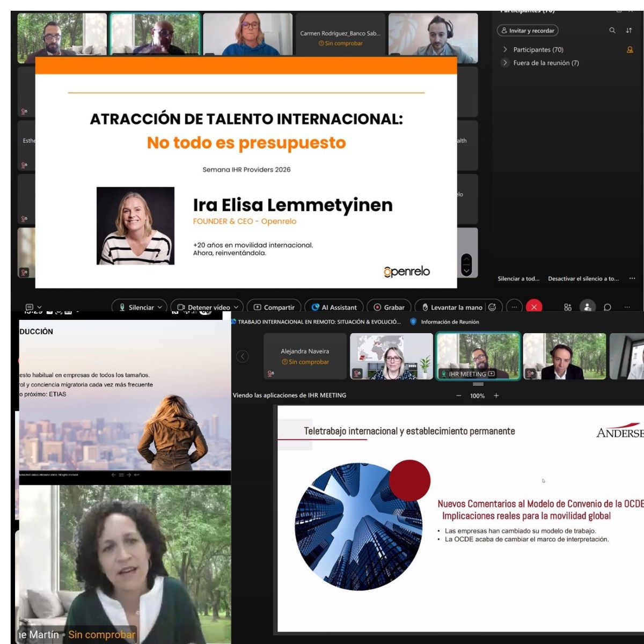Mute microphone with the Silenciar button
644x644 pixels.
coord(136,308)
